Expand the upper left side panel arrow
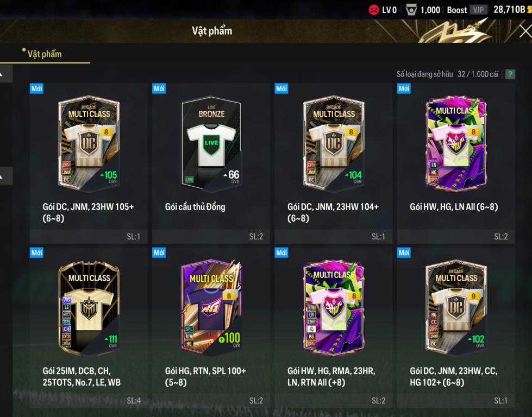Viewport: 532px width, 417px height. pyautogui.click(x=6, y=73)
